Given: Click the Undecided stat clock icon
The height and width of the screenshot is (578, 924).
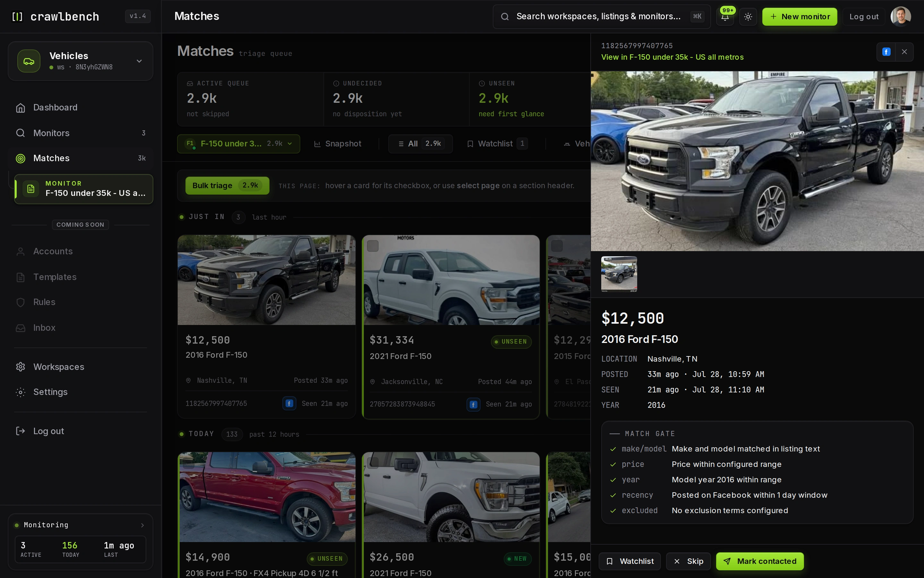Looking at the screenshot, I should (336, 83).
